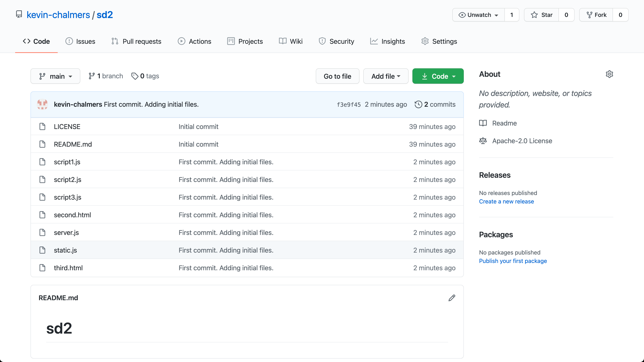Image resolution: width=644 pixels, height=362 pixels.
Task: Click the Go to file button
Action: point(337,76)
